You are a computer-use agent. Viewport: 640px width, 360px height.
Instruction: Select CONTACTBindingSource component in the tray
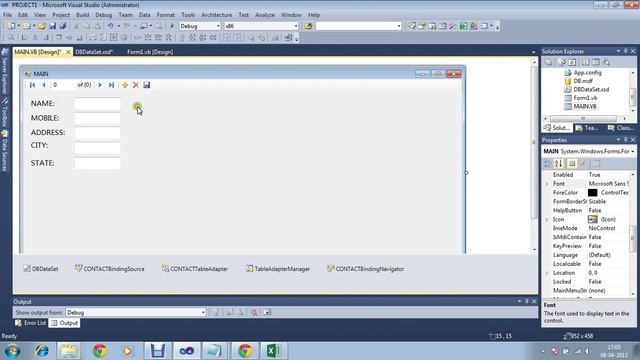(109, 269)
